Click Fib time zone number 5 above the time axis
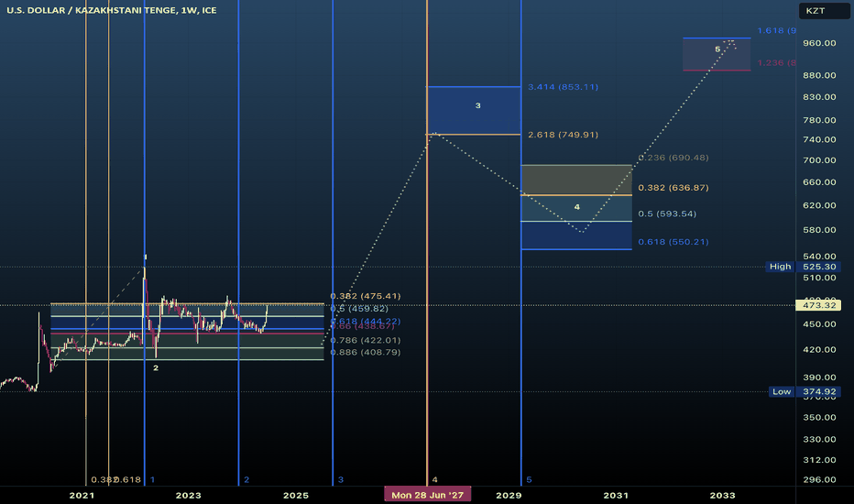854x504 pixels. pos(529,479)
